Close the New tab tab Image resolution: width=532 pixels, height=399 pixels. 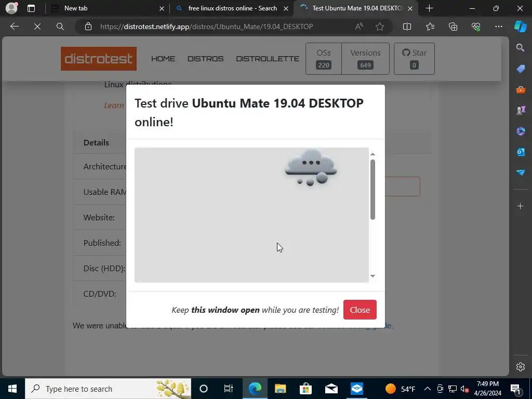coord(162,8)
